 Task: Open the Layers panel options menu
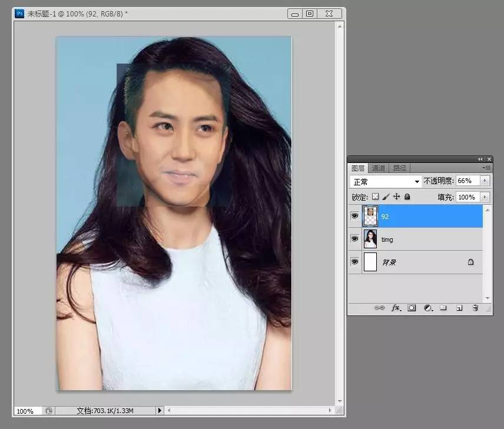[x=487, y=168]
